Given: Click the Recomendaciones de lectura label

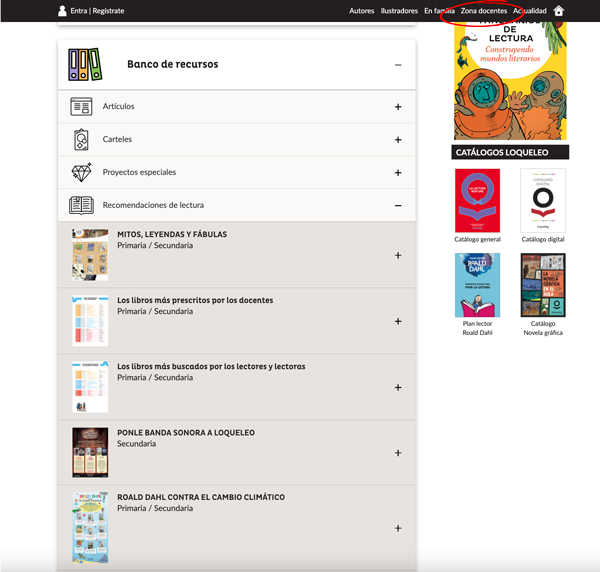Looking at the screenshot, I should tap(153, 205).
